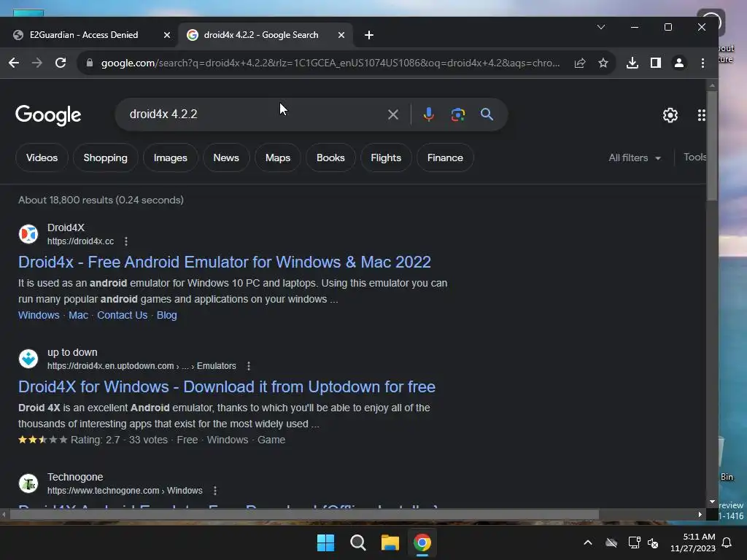This screenshot has width=747, height=560.
Task: Click the https://droid4x.cc URL text
Action: coord(80,241)
